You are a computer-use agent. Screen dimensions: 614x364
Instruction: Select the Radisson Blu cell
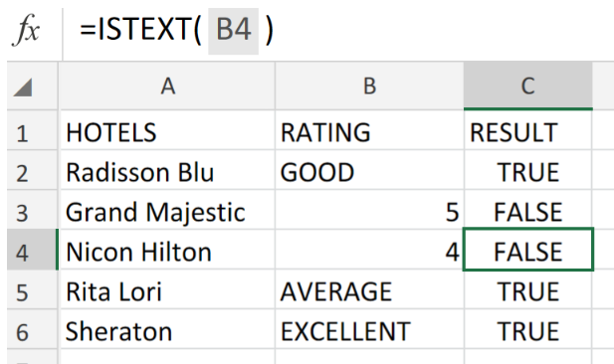tap(167, 170)
